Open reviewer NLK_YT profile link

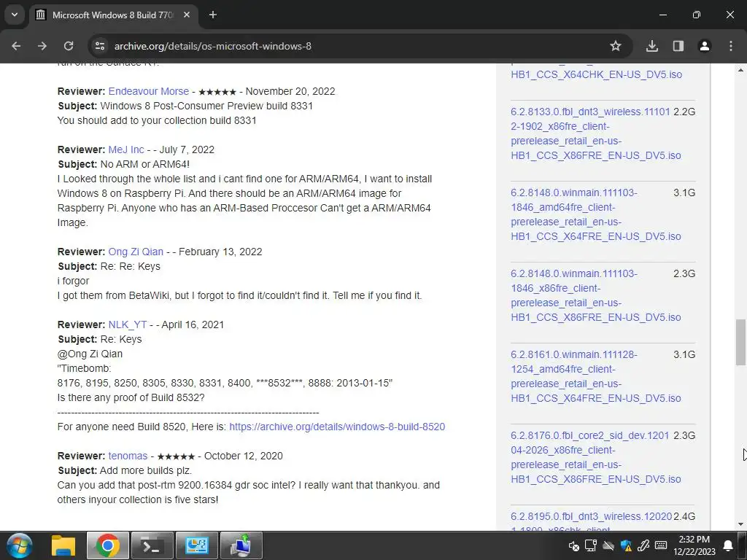128,324
